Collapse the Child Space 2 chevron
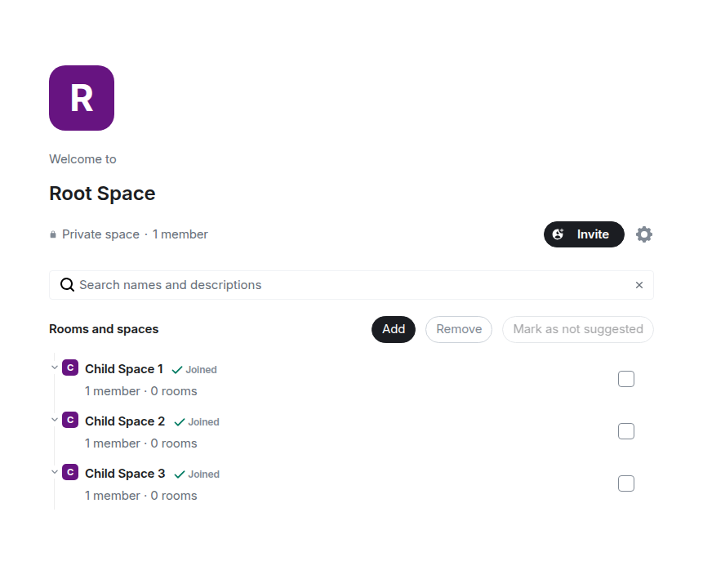The height and width of the screenshot is (588, 703). pos(55,420)
